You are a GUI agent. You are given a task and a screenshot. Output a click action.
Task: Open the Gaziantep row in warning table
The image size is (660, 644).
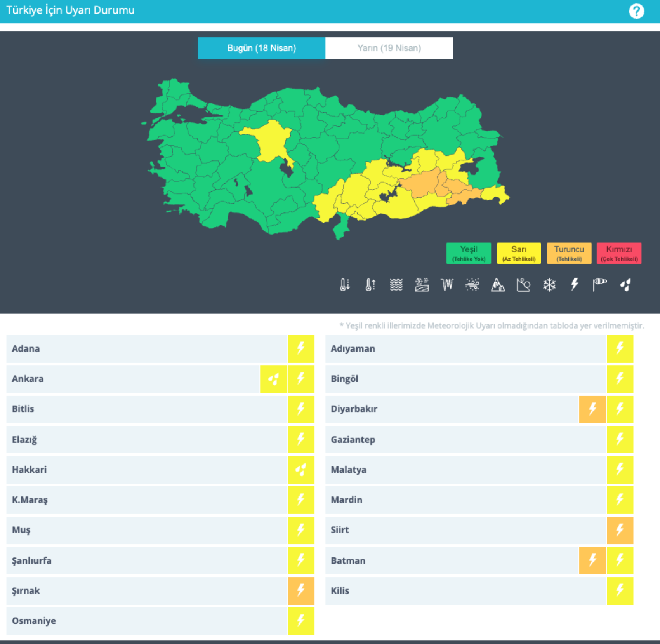(465, 440)
